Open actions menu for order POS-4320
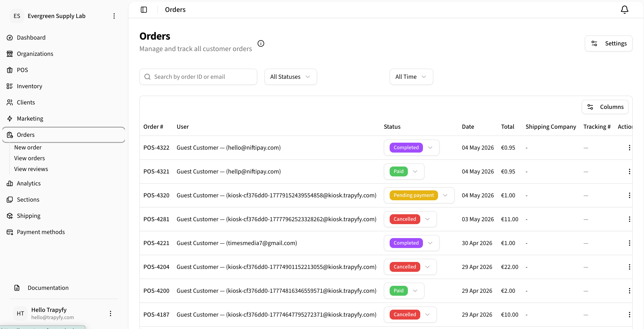Image resolution: width=644 pixels, height=329 pixels. [629, 195]
